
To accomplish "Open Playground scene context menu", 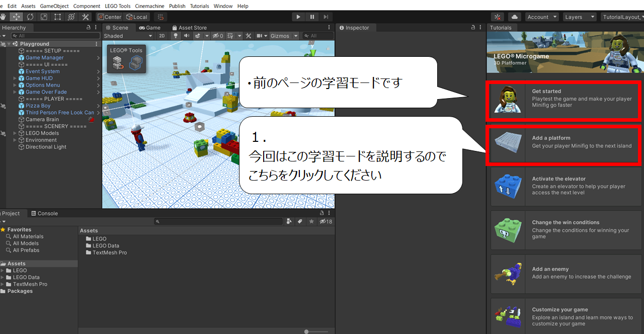I will [96, 44].
